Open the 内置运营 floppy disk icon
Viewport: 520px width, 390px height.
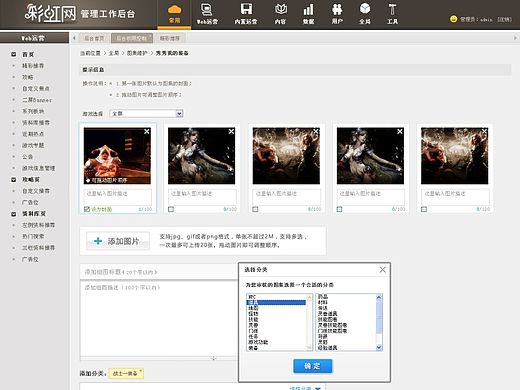tap(246, 9)
